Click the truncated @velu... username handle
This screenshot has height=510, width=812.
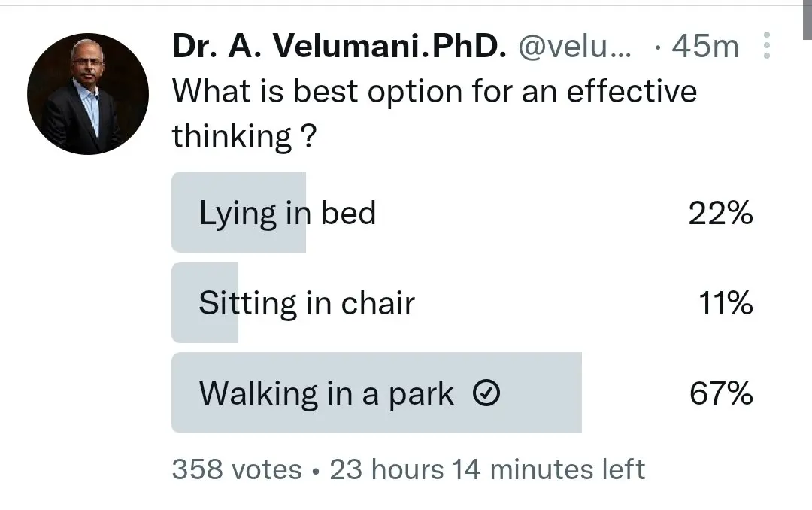575,47
